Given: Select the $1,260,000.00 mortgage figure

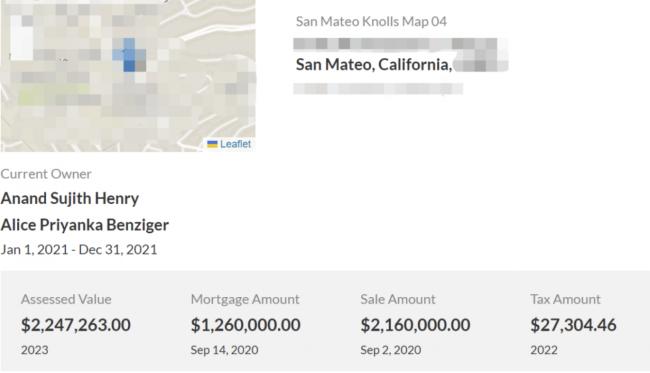Looking at the screenshot, I should [245, 325].
